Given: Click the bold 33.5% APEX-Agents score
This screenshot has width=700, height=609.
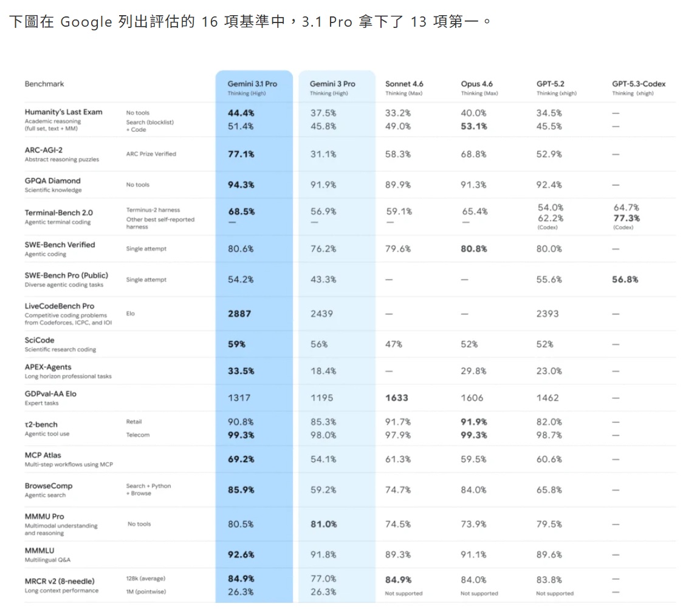Looking at the screenshot, I should tap(241, 371).
